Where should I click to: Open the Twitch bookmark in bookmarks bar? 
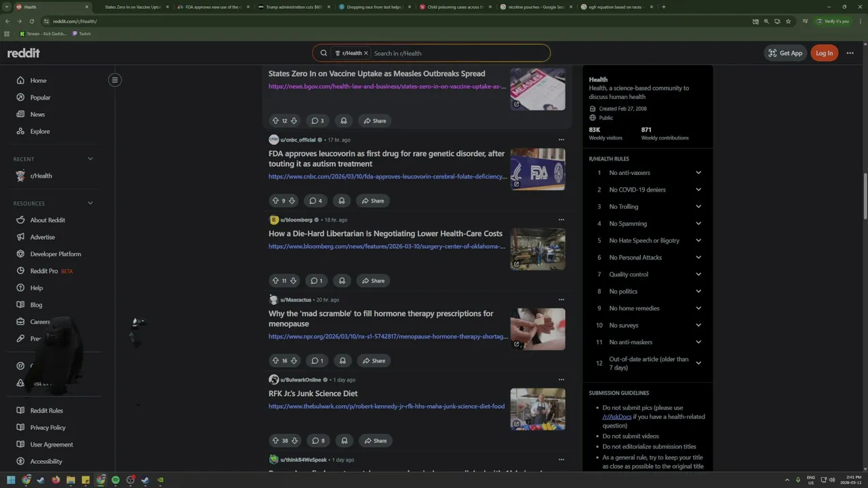coord(81,34)
